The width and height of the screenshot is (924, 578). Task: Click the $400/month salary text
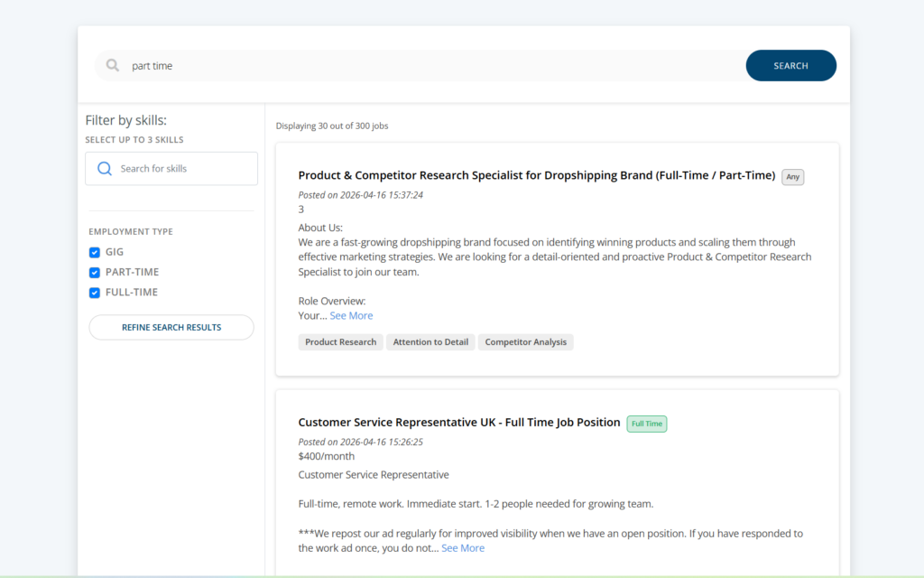pyautogui.click(x=326, y=457)
